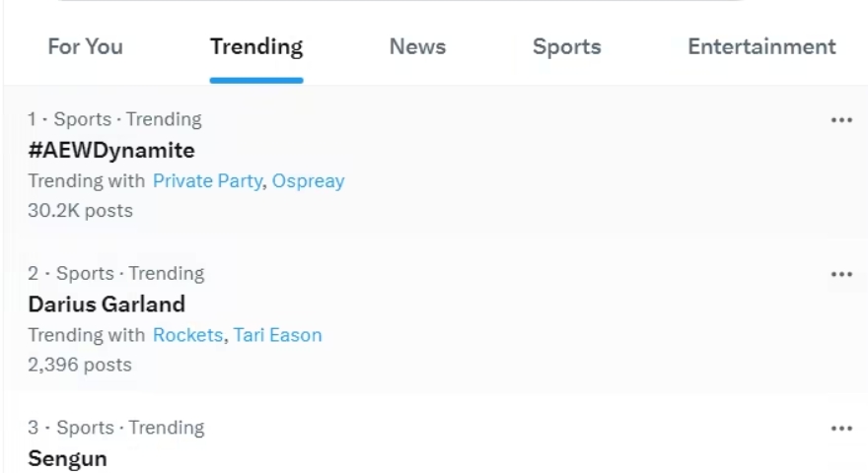Screen dimensions: 868x473
Task: Go to the News tab
Action: pos(417,46)
